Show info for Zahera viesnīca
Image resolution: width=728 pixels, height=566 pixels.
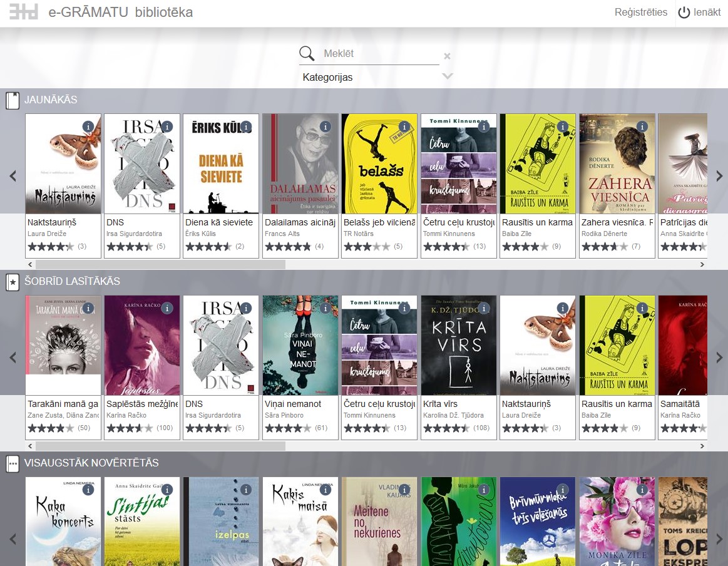coord(642,126)
